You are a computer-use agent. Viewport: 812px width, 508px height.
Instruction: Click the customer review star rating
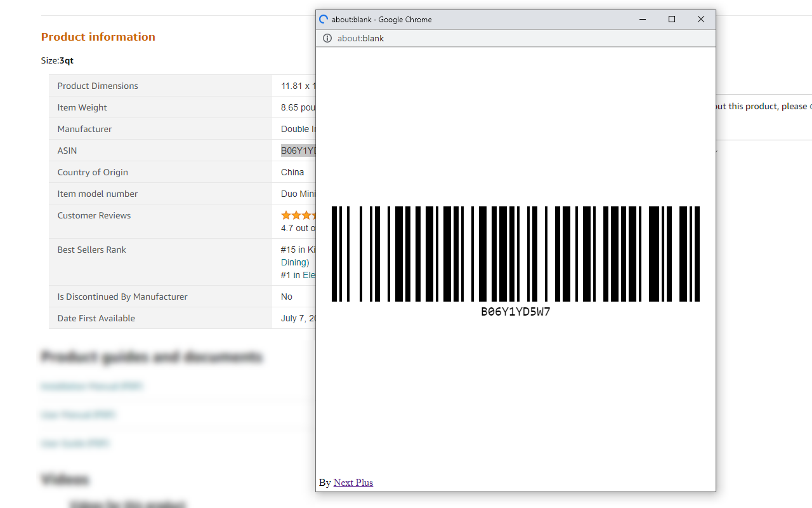click(x=298, y=215)
